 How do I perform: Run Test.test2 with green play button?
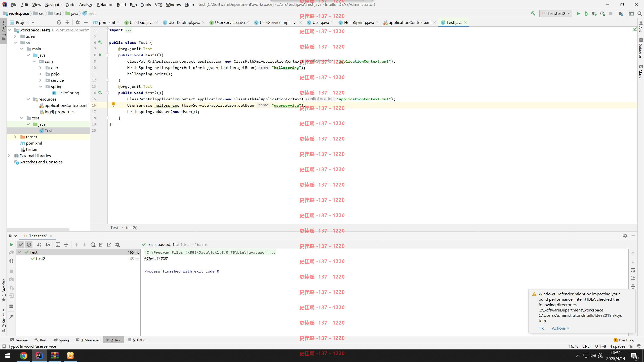pyautogui.click(x=578, y=14)
